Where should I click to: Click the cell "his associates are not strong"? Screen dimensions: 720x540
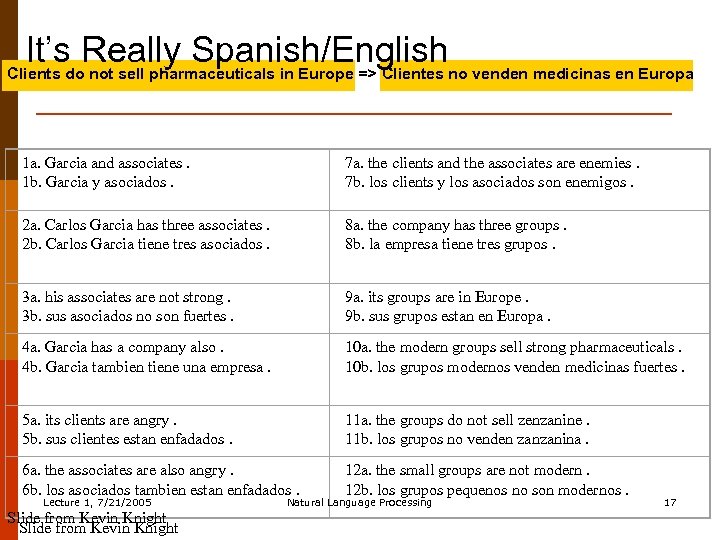pos(128,306)
